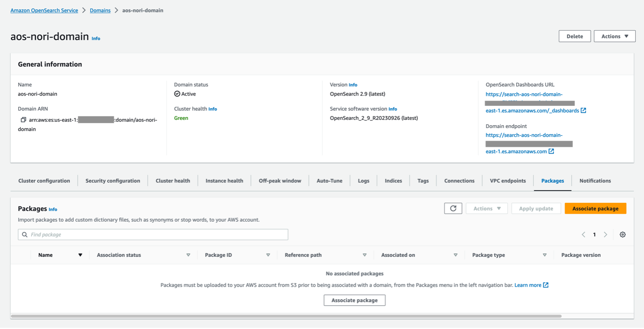Open the packages table settings gear
This screenshot has width=644, height=329.
623,235
